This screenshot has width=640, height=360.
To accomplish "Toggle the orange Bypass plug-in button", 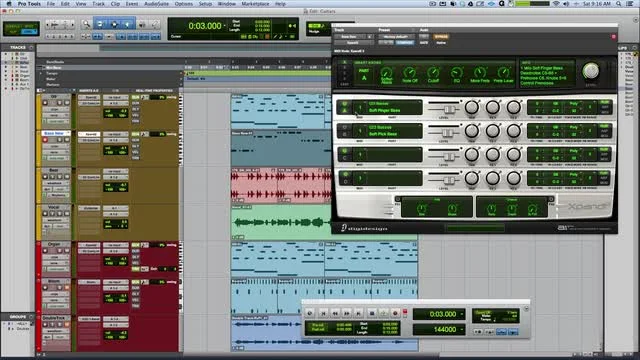I will coord(441,37).
